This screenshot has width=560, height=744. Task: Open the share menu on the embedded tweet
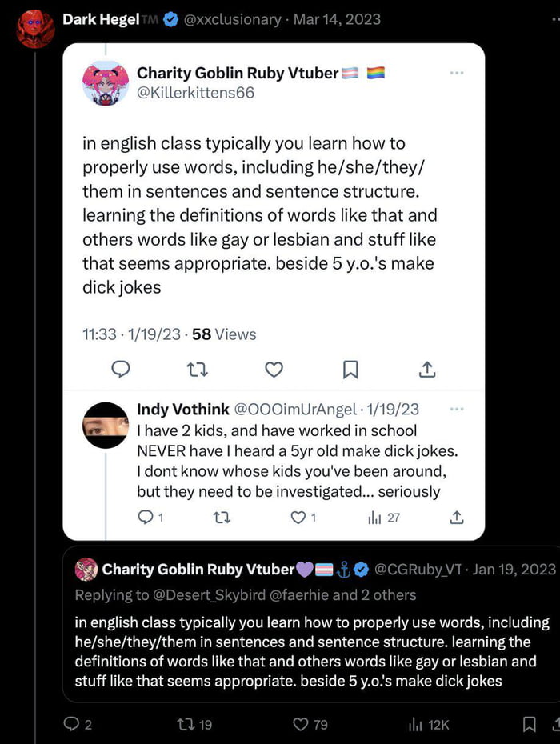(x=426, y=370)
